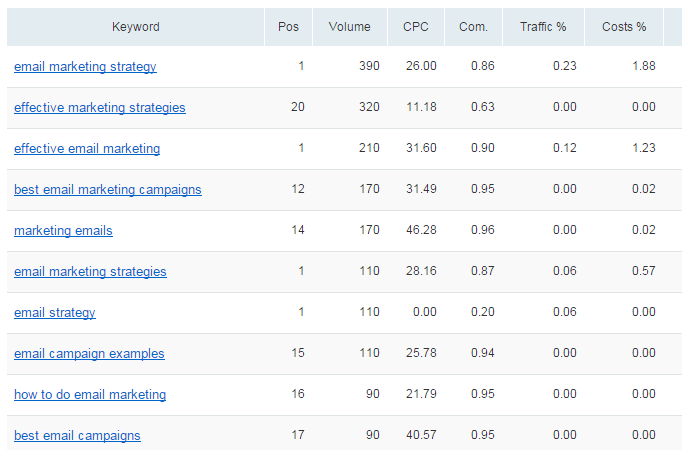Open the 'email campaign examples' link

(89, 353)
